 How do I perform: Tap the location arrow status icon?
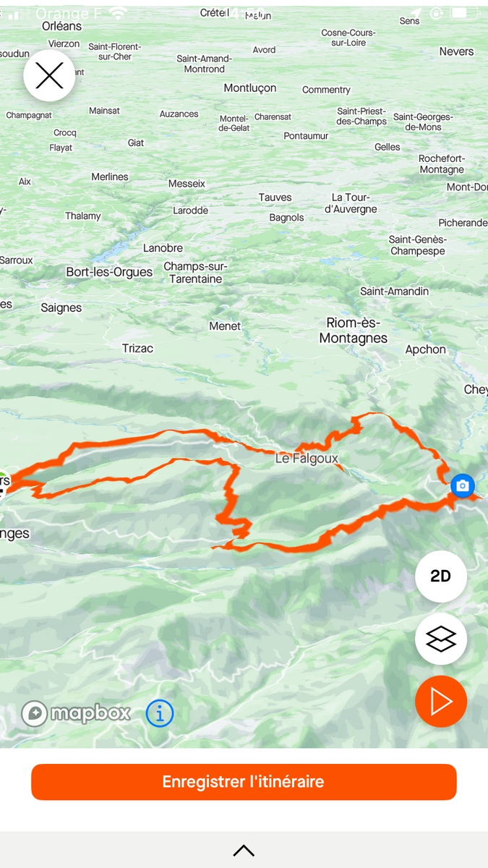tap(416, 13)
